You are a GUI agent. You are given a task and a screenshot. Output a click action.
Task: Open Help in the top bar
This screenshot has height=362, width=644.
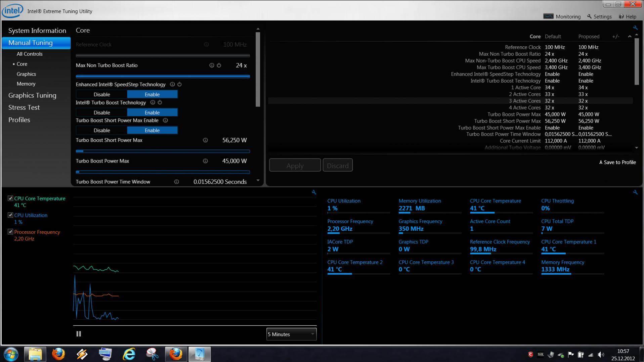click(x=627, y=16)
